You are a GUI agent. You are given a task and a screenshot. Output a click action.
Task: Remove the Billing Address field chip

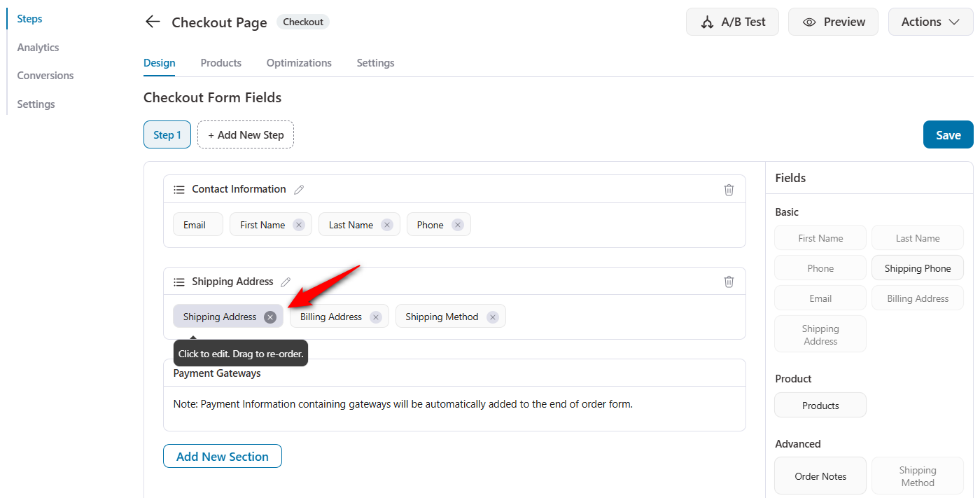coord(377,316)
